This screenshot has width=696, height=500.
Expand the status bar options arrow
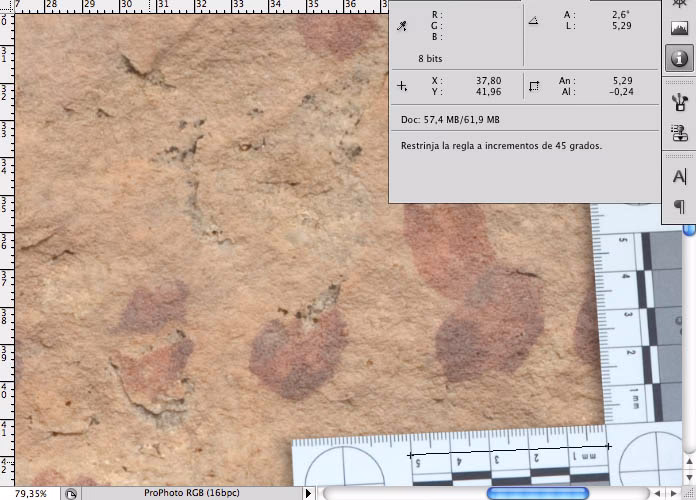pyautogui.click(x=308, y=493)
